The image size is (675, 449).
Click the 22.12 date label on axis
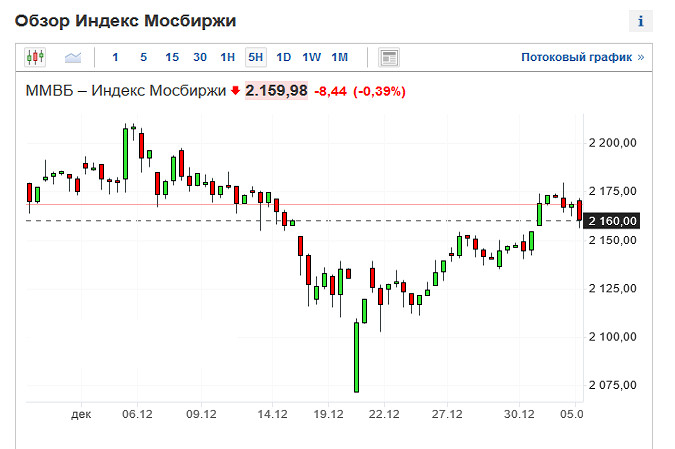384,413
